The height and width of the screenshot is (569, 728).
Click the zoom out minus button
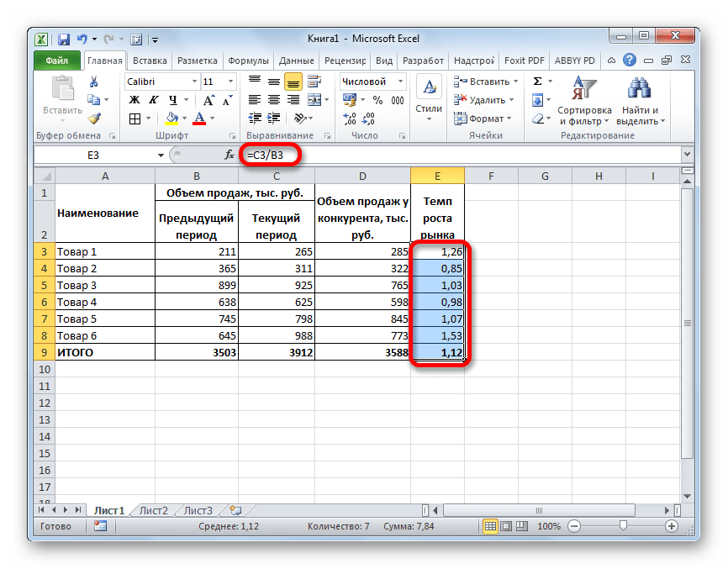pyautogui.click(x=574, y=526)
